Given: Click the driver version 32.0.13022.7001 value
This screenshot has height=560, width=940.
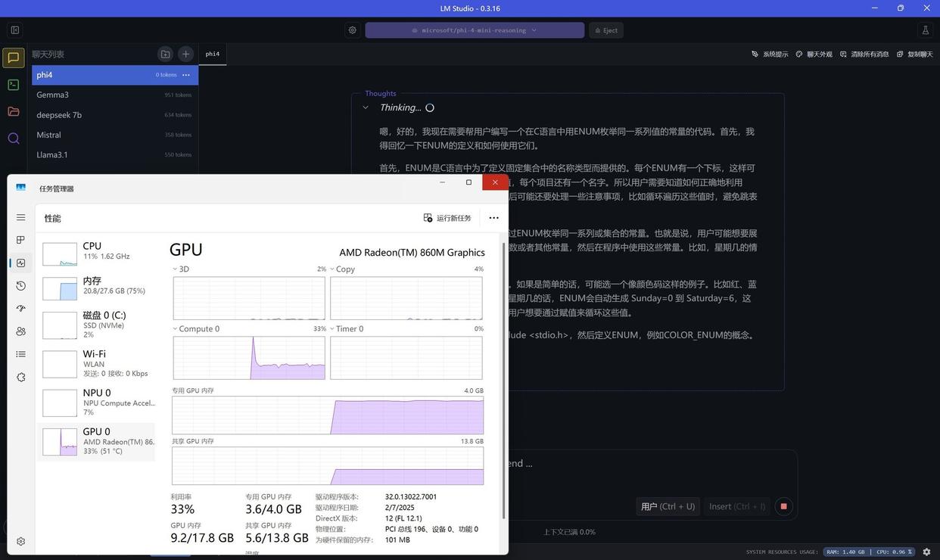Looking at the screenshot, I should click(x=411, y=497).
